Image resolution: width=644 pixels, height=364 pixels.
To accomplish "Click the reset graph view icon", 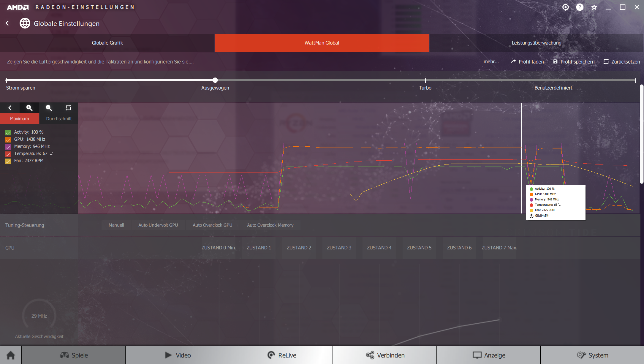I will pyautogui.click(x=68, y=108).
